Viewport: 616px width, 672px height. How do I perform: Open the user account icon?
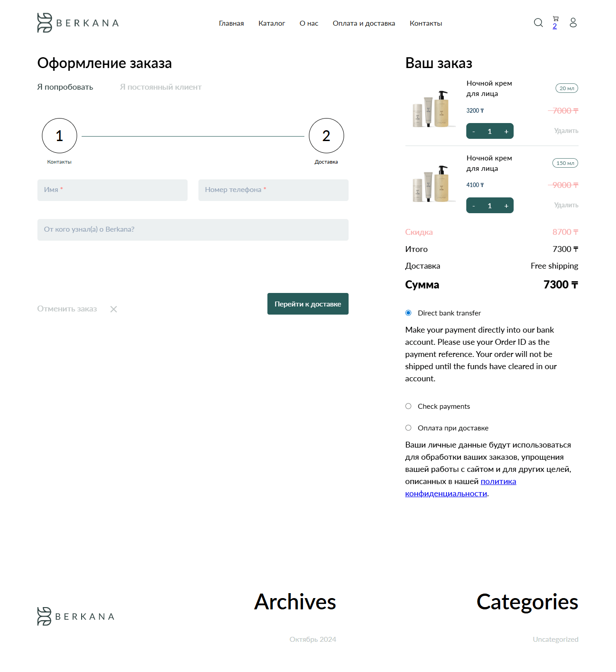coord(573,23)
